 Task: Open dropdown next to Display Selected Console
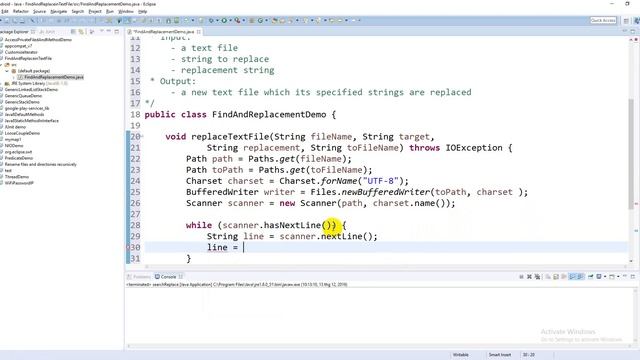click(605, 277)
